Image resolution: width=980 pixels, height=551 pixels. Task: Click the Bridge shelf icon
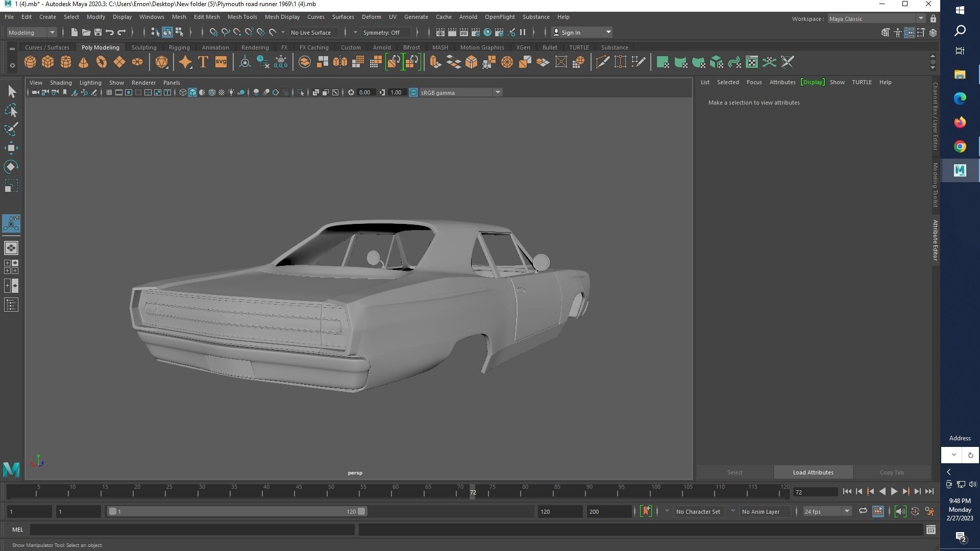point(453,62)
